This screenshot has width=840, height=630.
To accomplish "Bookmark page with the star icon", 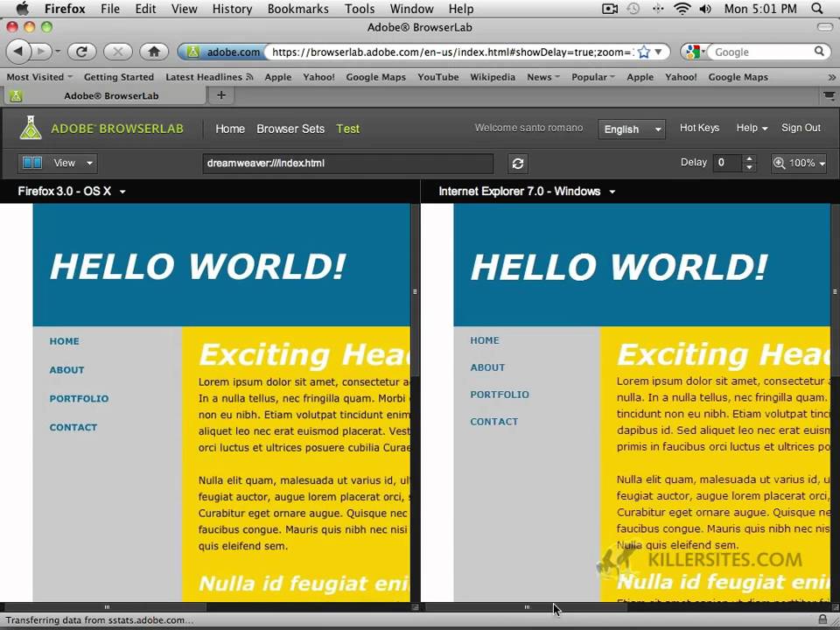I will (644, 52).
